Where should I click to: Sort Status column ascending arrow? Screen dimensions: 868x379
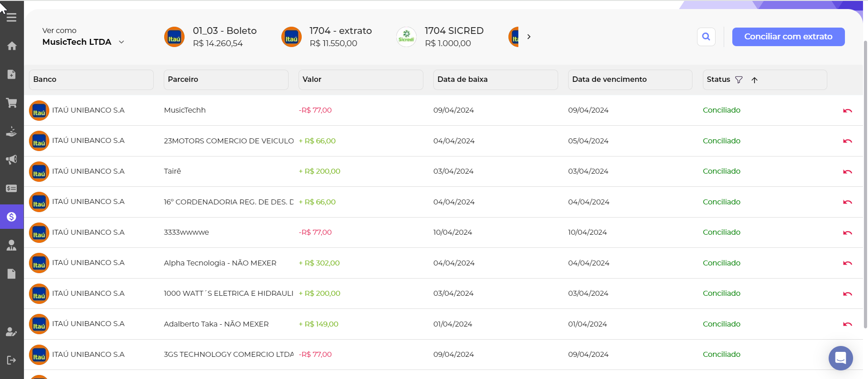click(754, 80)
